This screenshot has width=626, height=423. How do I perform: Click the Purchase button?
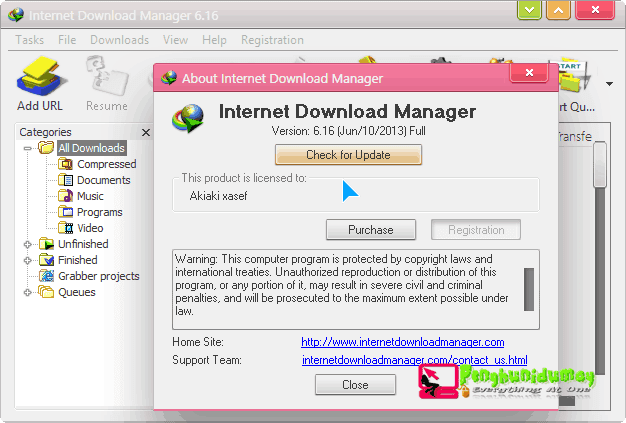371,229
